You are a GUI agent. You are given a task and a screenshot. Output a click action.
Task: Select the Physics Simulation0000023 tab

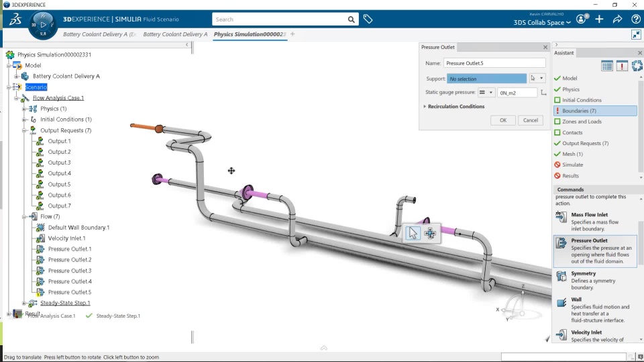tap(250, 34)
